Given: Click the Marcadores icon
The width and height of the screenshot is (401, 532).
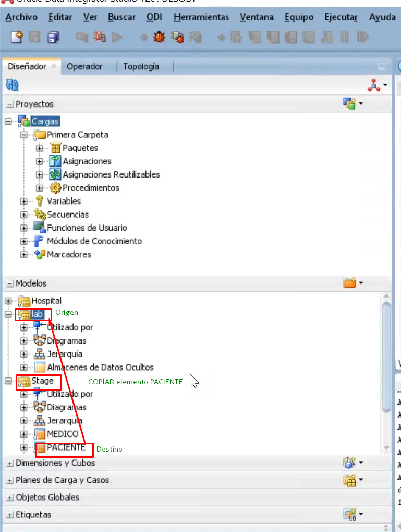Looking at the screenshot, I should pos(40,254).
